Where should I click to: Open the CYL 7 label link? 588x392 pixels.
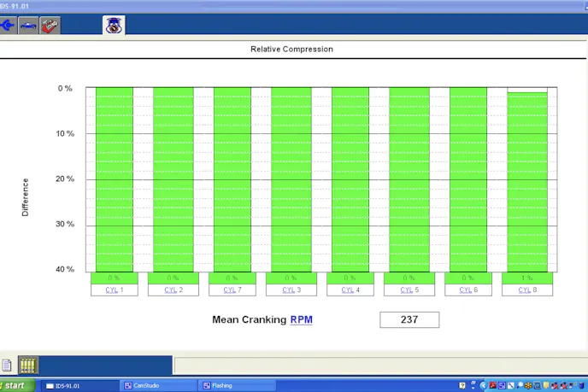click(x=232, y=290)
